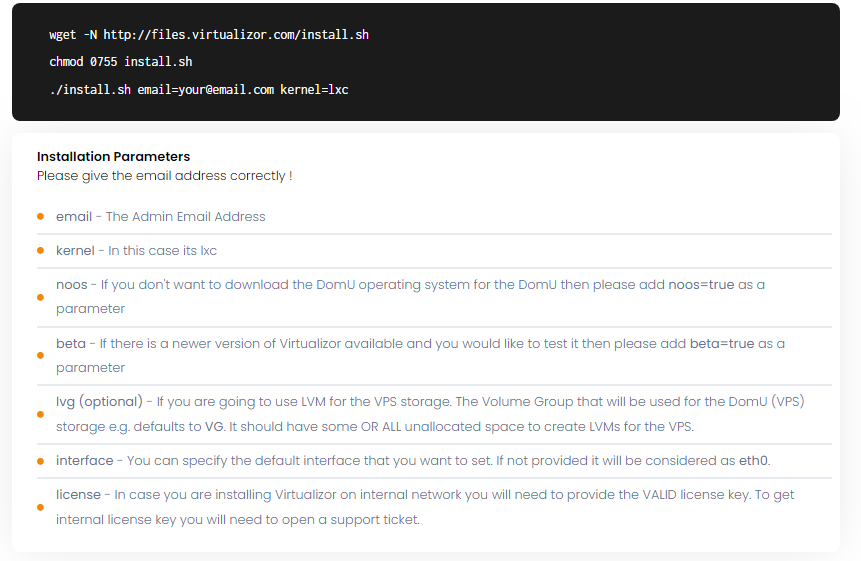The image size is (861, 561).
Task: Click the wget command line in code block
Action: (x=209, y=35)
